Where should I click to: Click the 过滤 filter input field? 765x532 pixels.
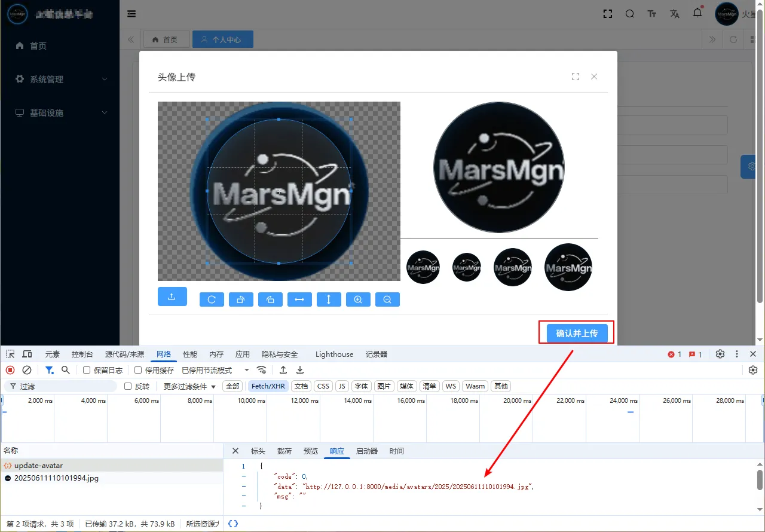click(60, 386)
